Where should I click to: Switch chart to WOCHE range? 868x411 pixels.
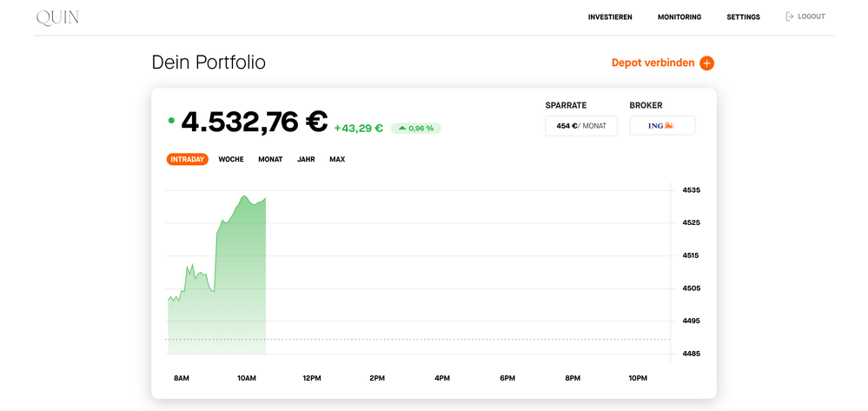click(x=231, y=159)
